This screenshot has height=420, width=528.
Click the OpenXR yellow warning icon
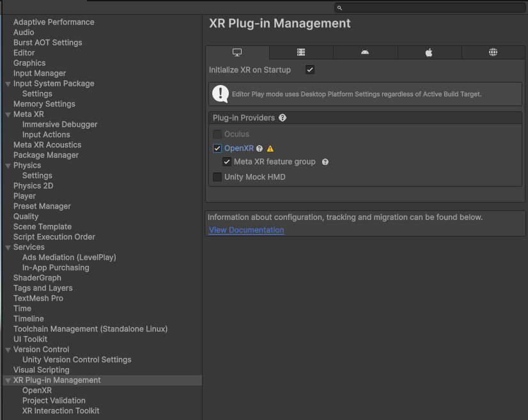[270, 148]
